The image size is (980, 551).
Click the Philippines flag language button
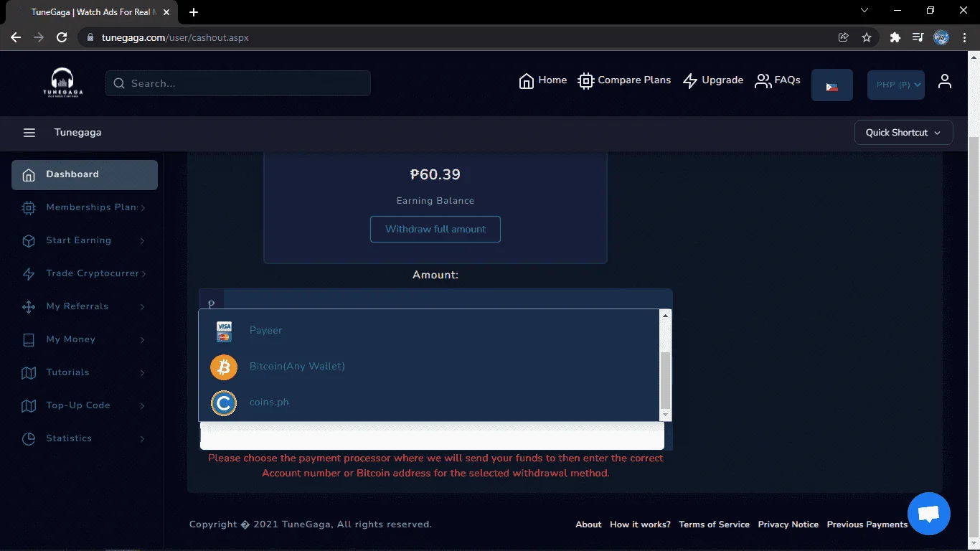(832, 85)
